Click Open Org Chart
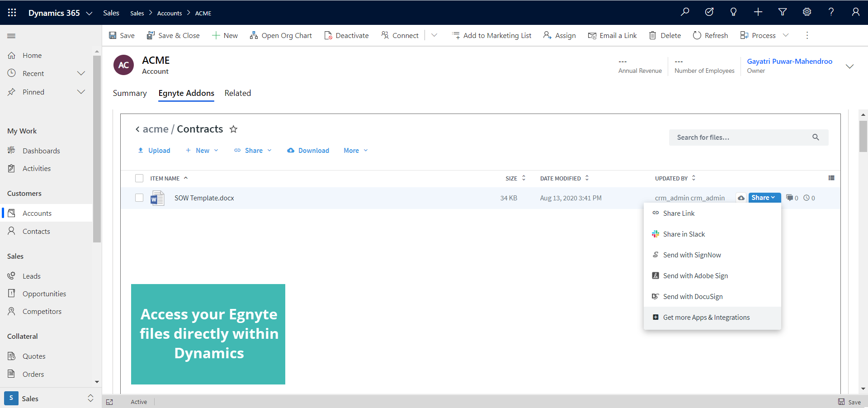Viewport: 868px width, 408px height. 281,35
